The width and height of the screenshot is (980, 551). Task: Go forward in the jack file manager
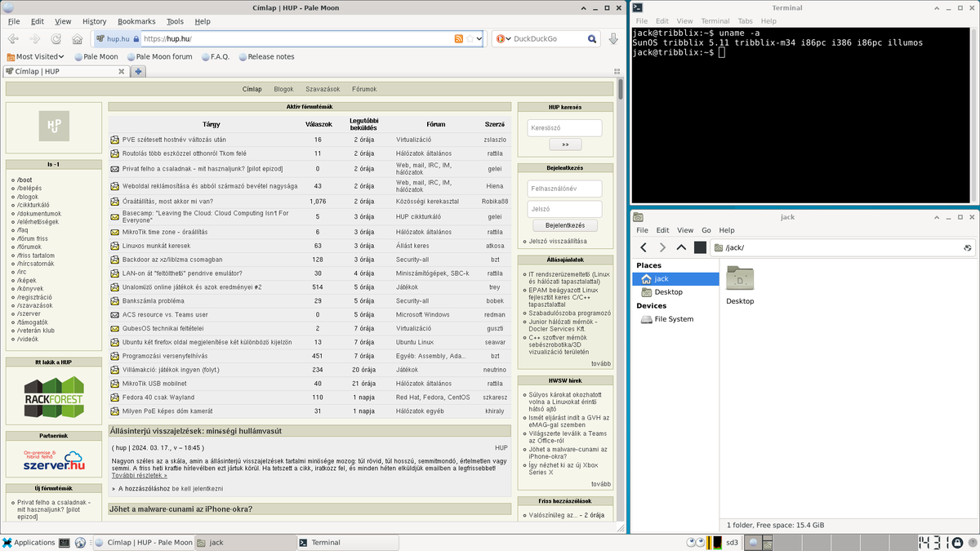662,247
